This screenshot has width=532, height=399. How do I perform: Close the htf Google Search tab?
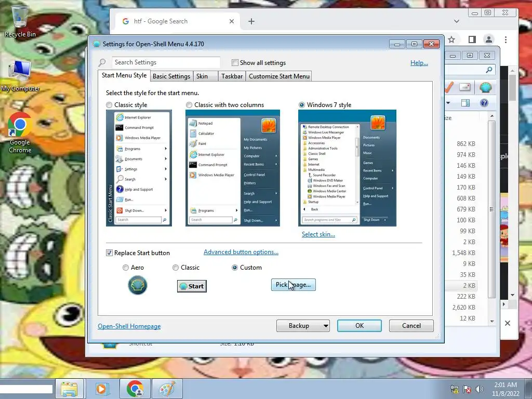pos(231,21)
